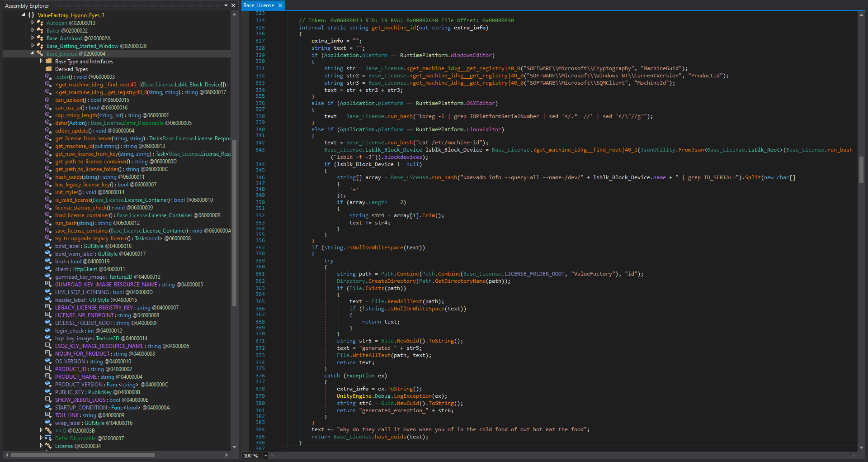Open the zoom level dropdown at 100 %
Screen dimensions: 868x462
[265, 456]
